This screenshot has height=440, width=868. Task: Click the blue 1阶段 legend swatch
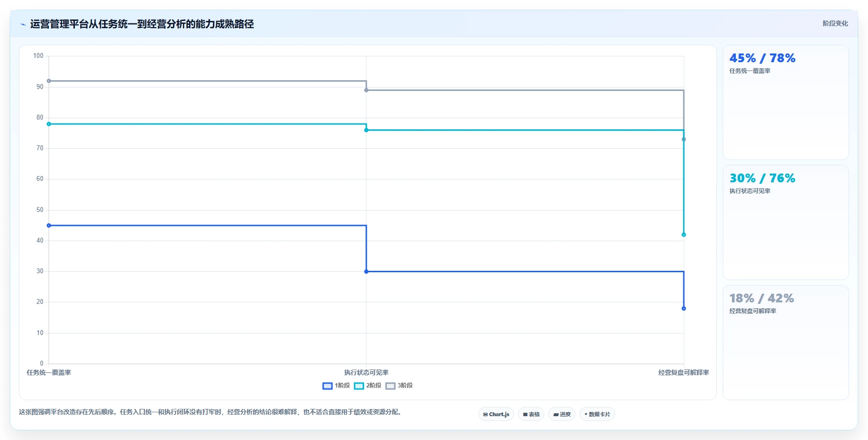[x=328, y=386]
